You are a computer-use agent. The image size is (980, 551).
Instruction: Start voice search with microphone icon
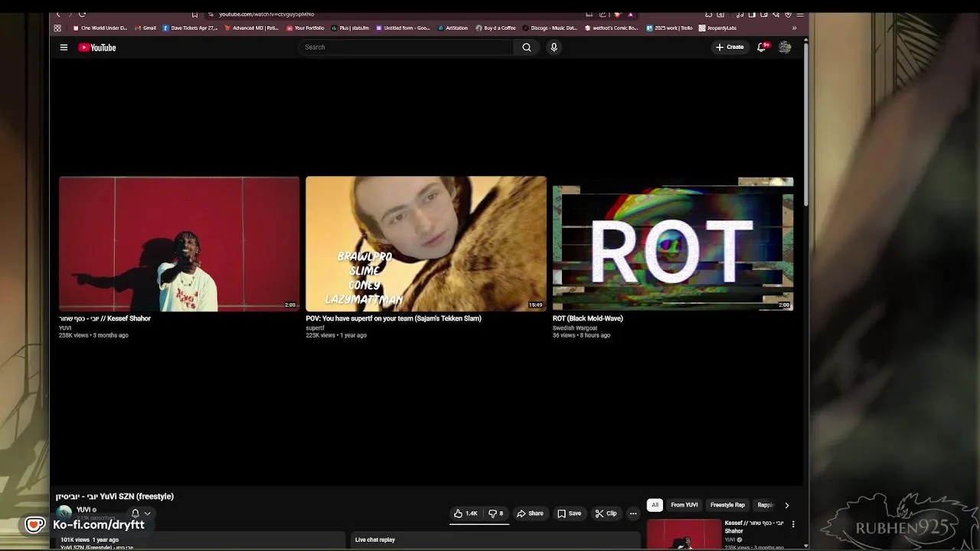pyautogui.click(x=554, y=47)
